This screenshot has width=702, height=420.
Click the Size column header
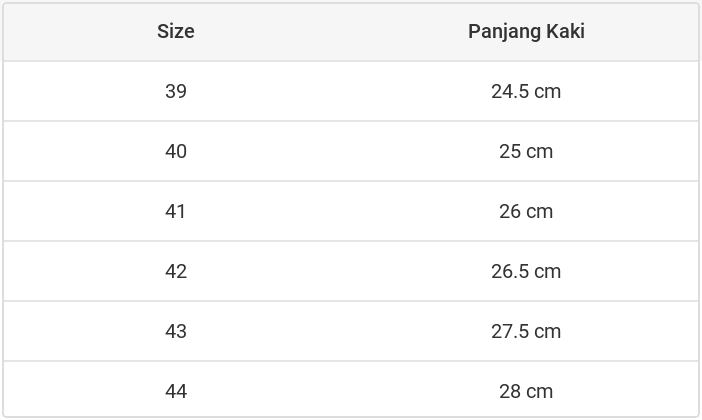tap(176, 31)
